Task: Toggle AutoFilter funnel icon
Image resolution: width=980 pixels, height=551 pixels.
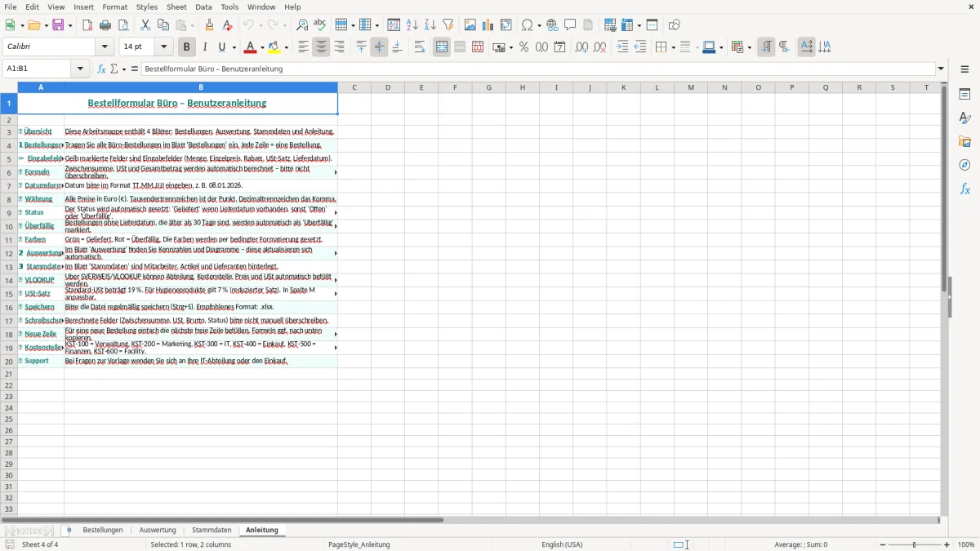Action: tap(448, 25)
